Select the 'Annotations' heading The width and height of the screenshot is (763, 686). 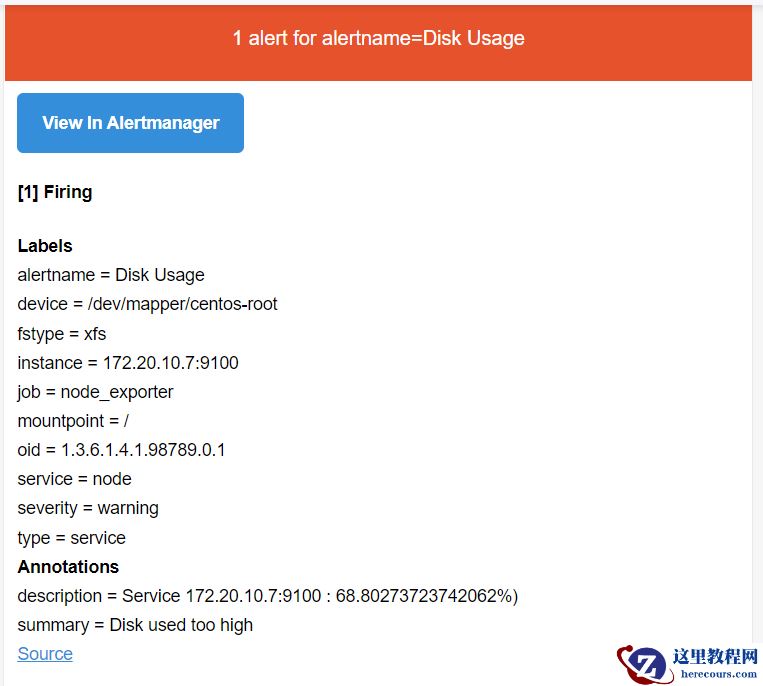pos(68,567)
